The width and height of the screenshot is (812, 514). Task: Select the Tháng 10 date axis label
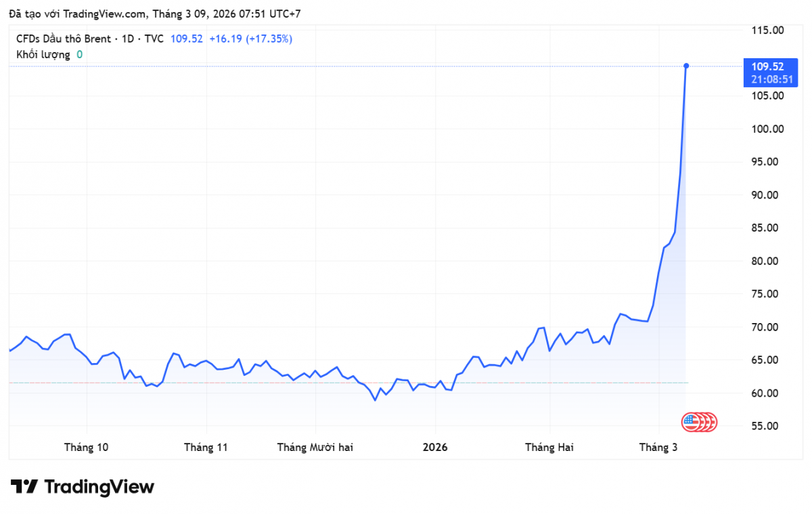(86, 447)
